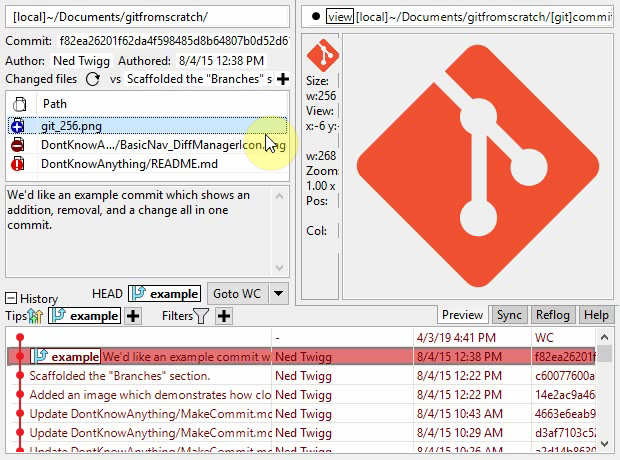The height and width of the screenshot is (460, 620).
Task: Click the f82ea26201f hash in the history list
Action: [564, 356]
